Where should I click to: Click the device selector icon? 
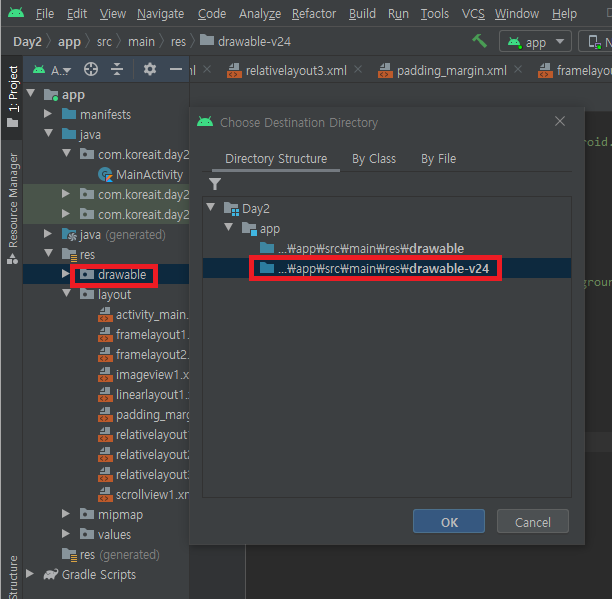pyautogui.click(x=594, y=41)
